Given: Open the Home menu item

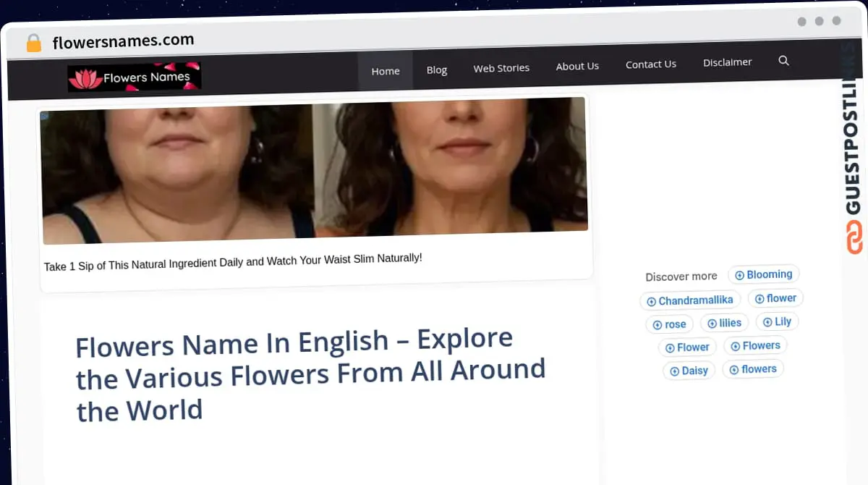Looking at the screenshot, I should (386, 71).
